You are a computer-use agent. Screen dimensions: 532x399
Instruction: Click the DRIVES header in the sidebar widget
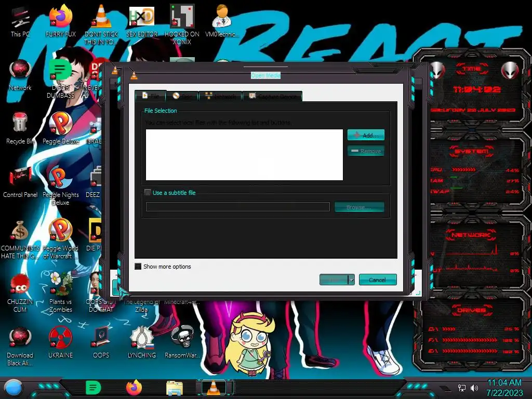pyautogui.click(x=472, y=310)
